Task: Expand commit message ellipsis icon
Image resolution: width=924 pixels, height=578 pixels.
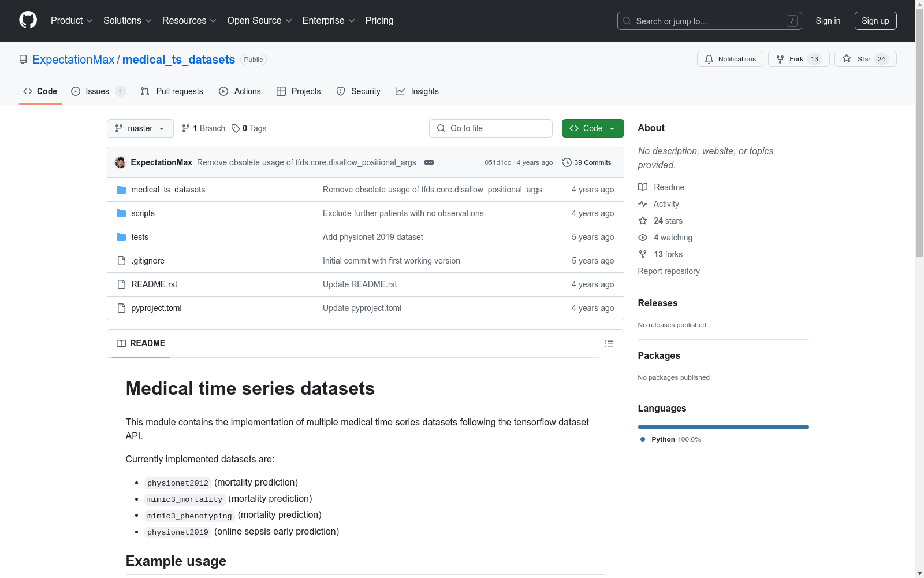Action: point(429,162)
